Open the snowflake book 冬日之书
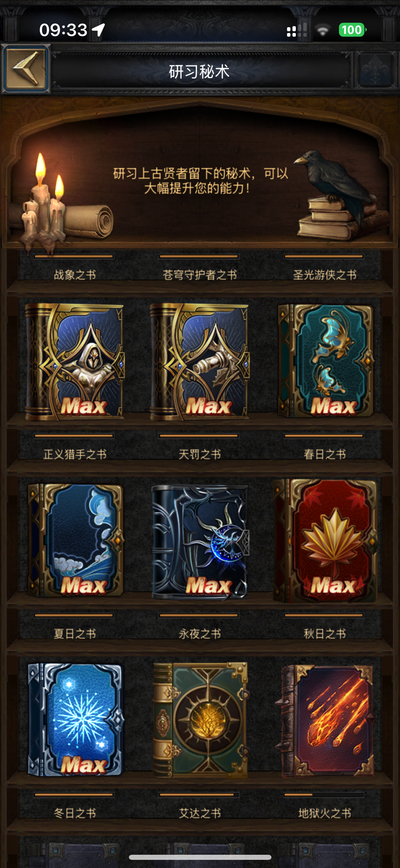Screen dimensions: 400x868 (x=75, y=720)
